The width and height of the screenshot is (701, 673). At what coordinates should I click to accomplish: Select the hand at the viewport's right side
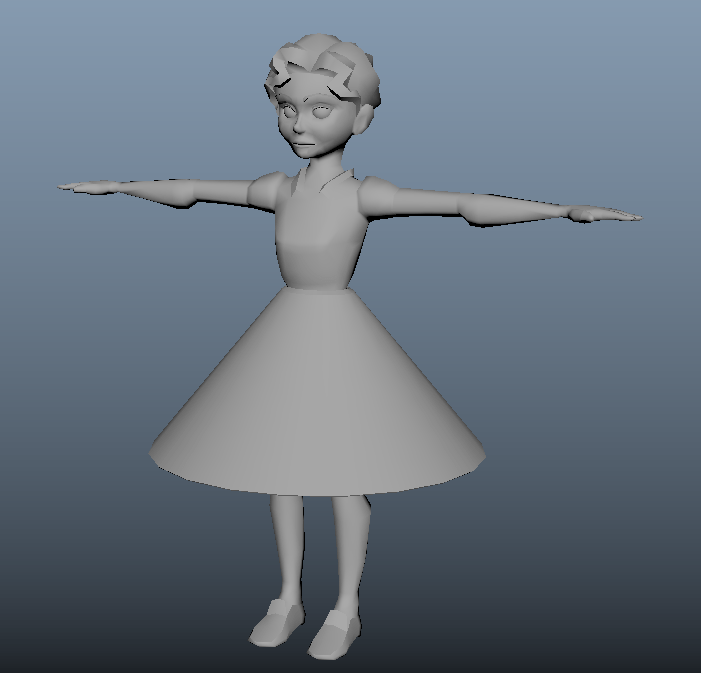(600, 214)
